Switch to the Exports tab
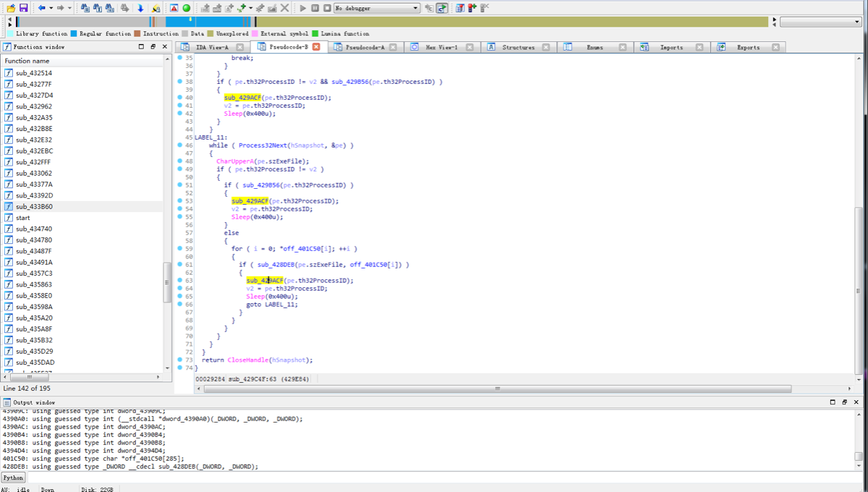This screenshot has width=868, height=492. pos(748,47)
